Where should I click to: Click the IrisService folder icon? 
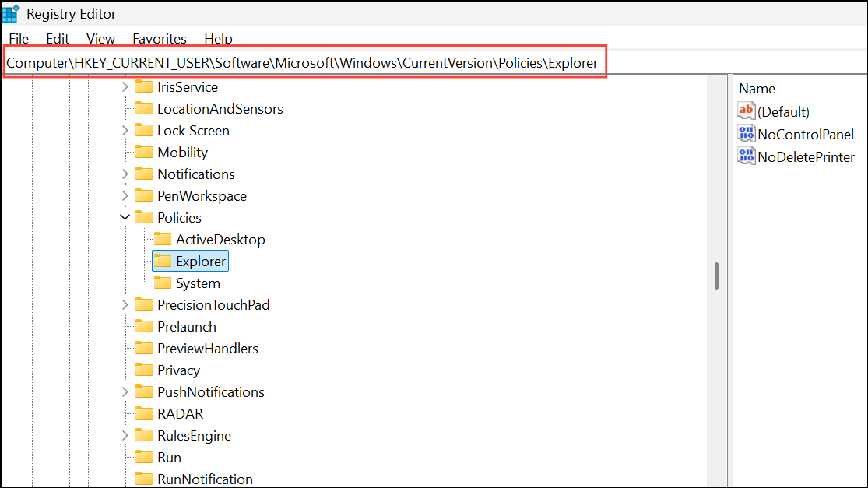pyautogui.click(x=144, y=87)
